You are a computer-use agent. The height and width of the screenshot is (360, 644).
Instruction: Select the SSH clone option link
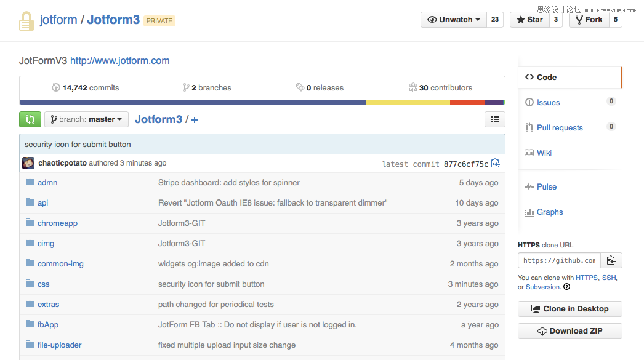pos(609,278)
